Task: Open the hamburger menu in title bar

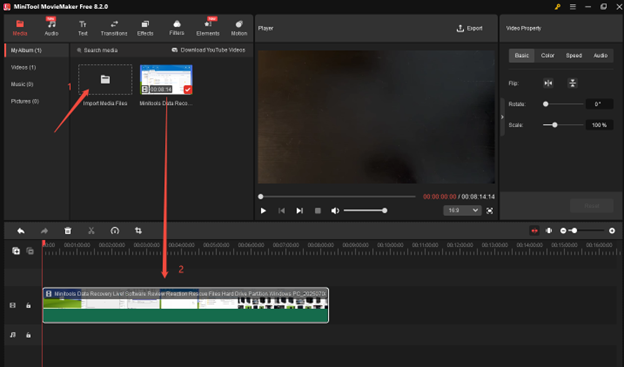Action: (x=573, y=7)
